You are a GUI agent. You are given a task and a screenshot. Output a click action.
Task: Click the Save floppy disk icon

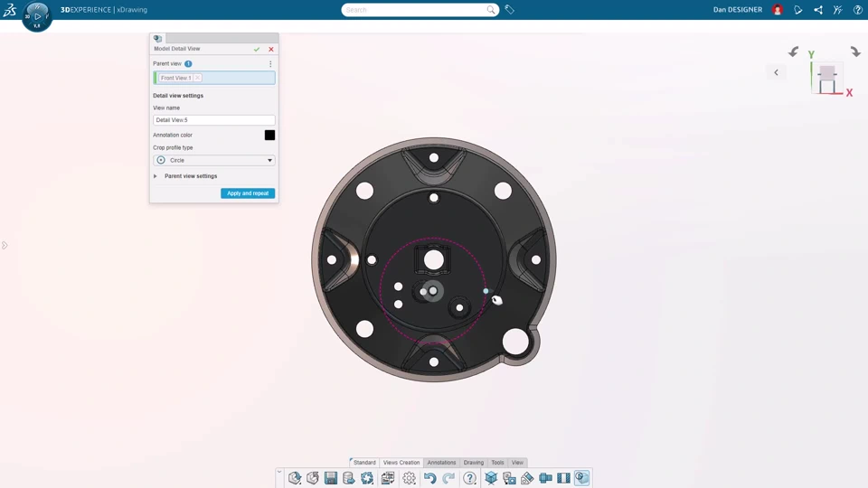[x=331, y=478]
